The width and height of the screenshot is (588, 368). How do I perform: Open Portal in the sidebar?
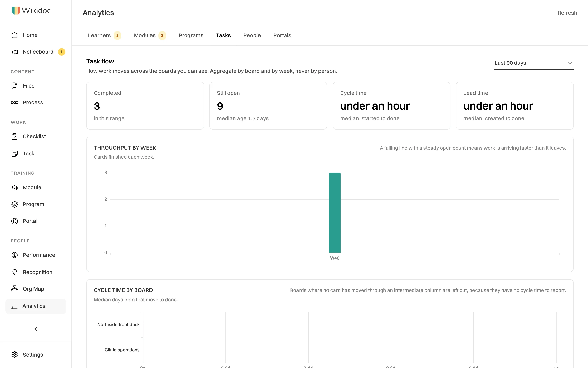36,221
